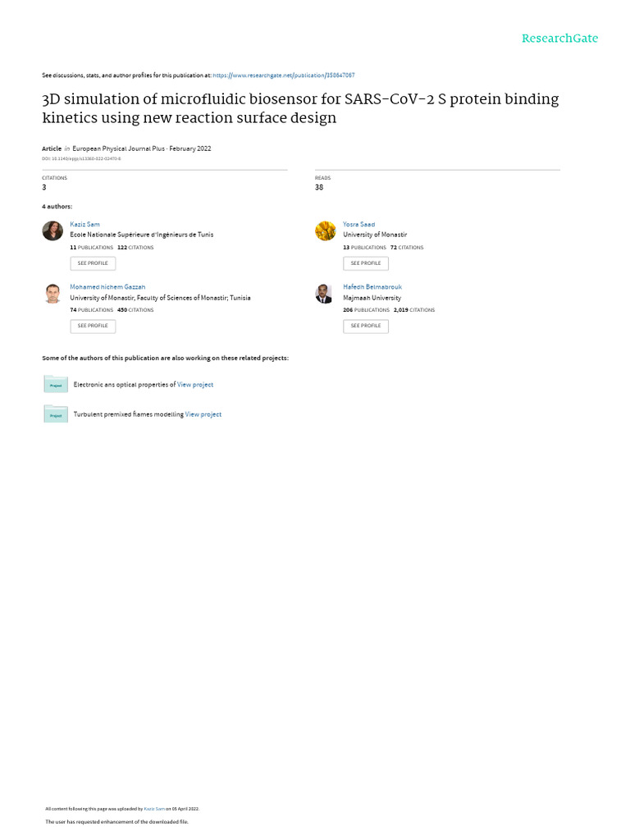Screen dimensions: 630x840
Task: Open the researchgate.net publication URL
Action: coord(284,75)
